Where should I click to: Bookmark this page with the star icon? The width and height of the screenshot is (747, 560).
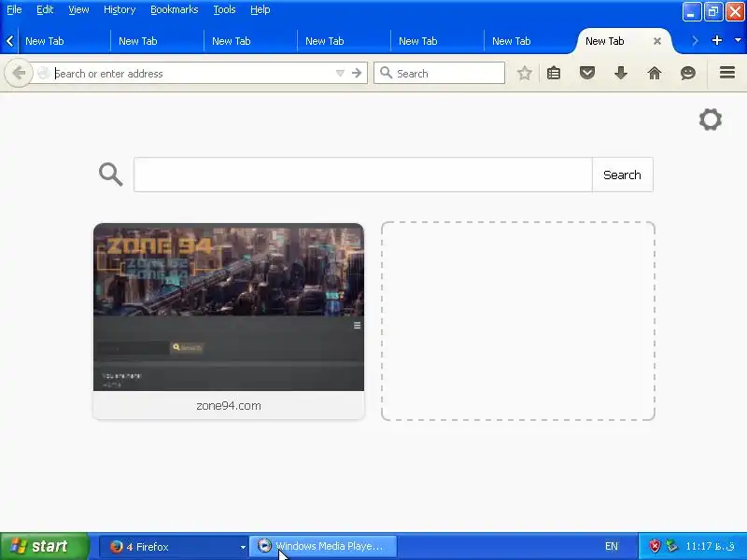[525, 74]
